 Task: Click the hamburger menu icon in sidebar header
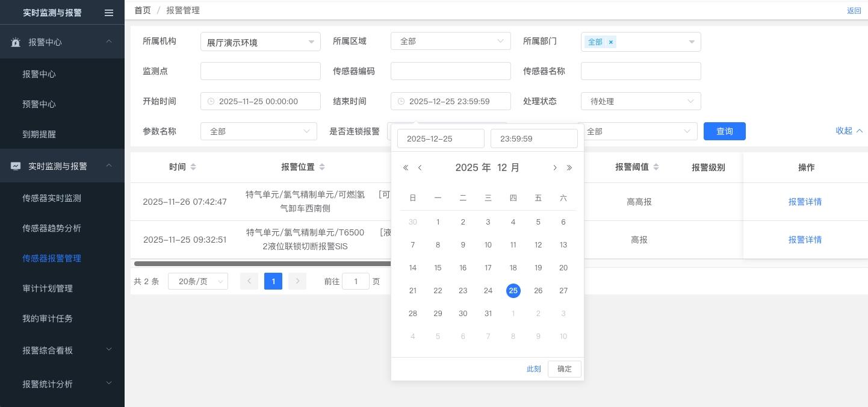pos(109,13)
